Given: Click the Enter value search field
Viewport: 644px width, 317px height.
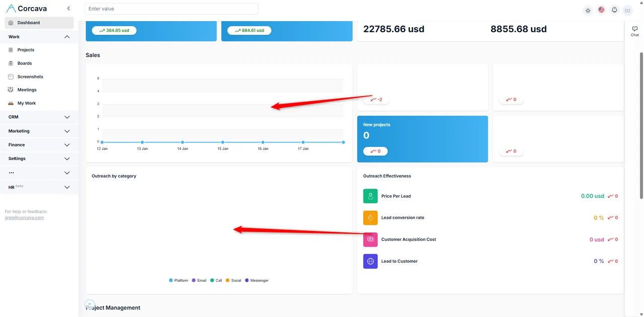Looking at the screenshot, I should [171, 9].
